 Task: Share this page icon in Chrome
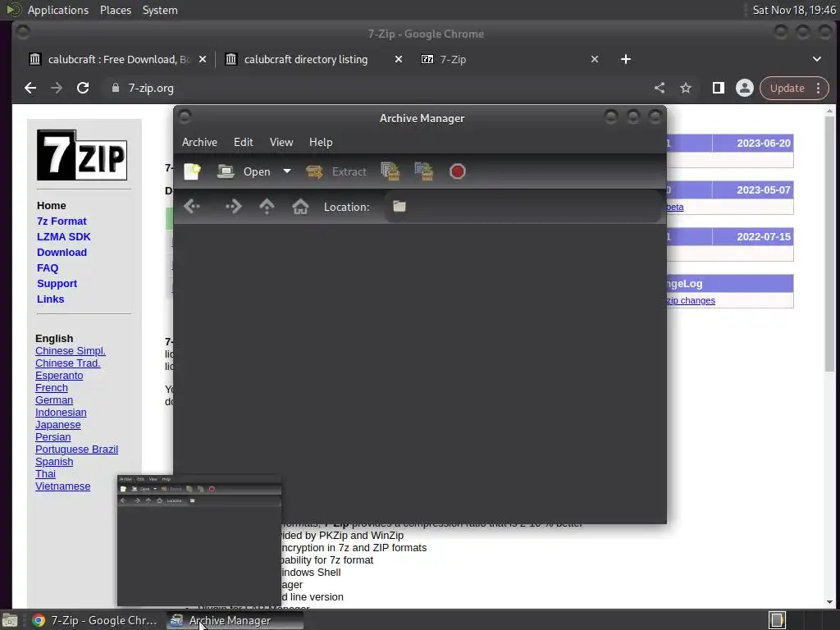point(660,89)
